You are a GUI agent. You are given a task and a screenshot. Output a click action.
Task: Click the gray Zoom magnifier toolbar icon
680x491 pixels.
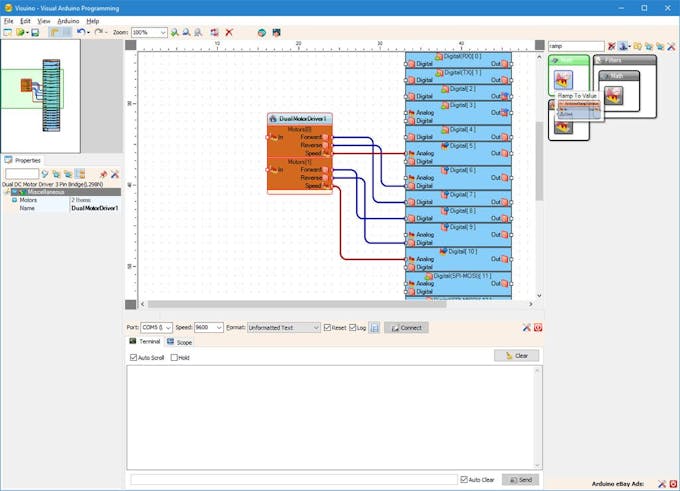pos(198,33)
